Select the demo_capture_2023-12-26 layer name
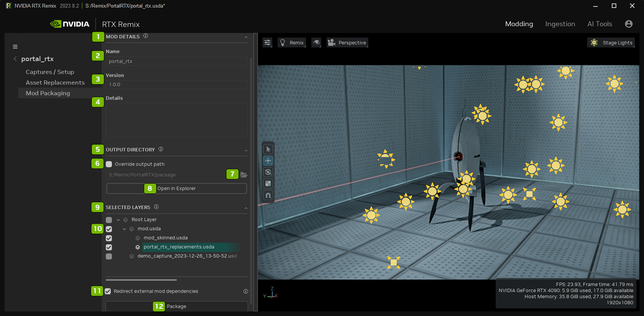 click(x=187, y=256)
